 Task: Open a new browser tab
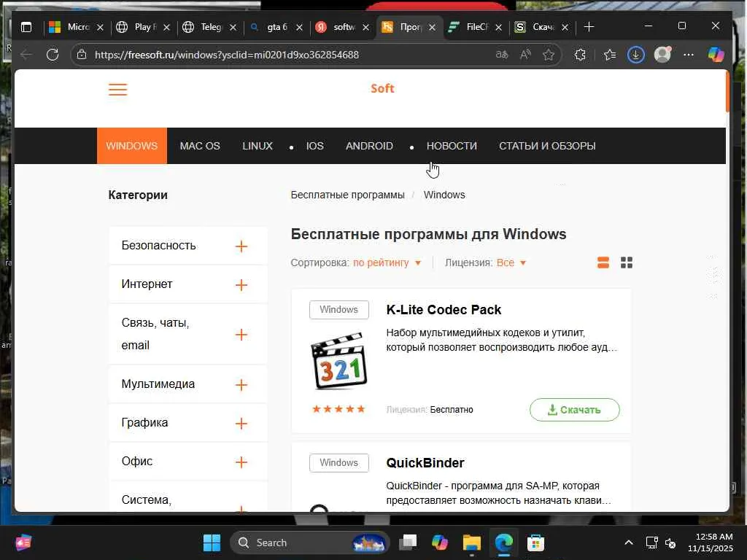pyautogui.click(x=589, y=27)
